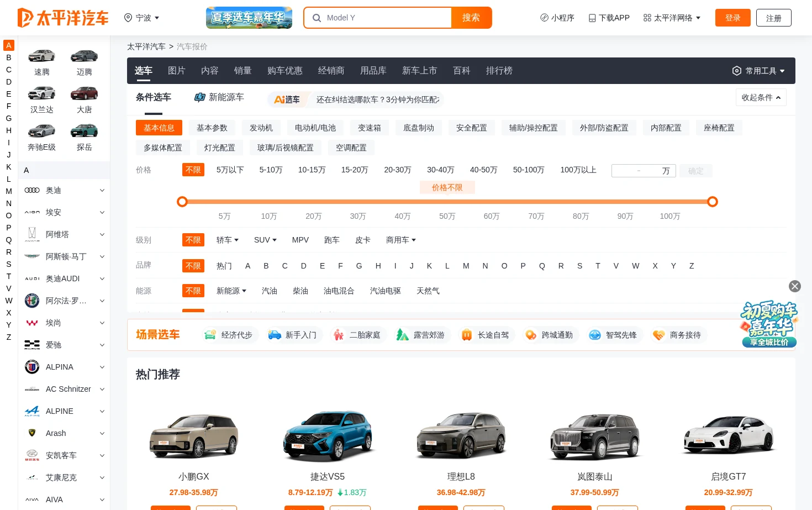Click the Arash brand logo
The height and width of the screenshot is (510, 812).
(x=32, y=433)
